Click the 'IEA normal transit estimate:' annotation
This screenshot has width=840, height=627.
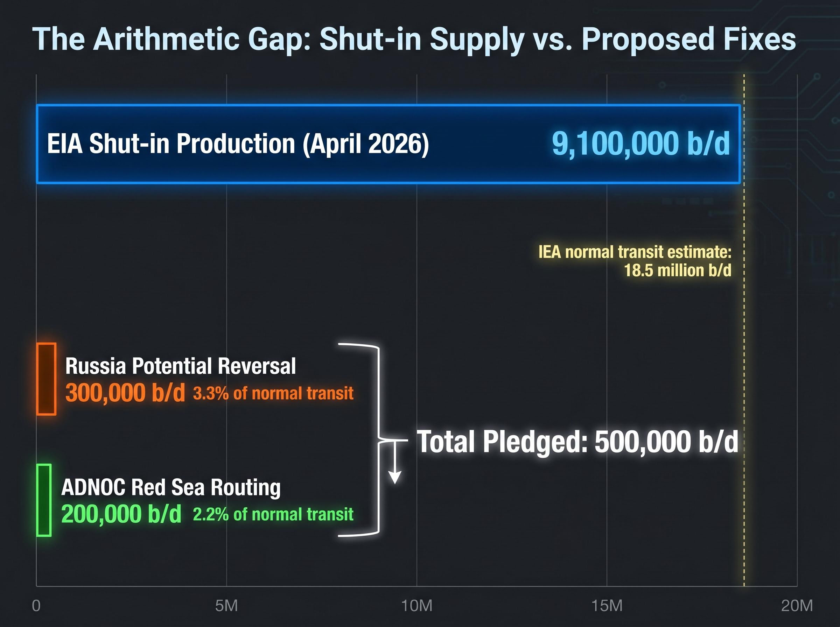tap(635, 252)
